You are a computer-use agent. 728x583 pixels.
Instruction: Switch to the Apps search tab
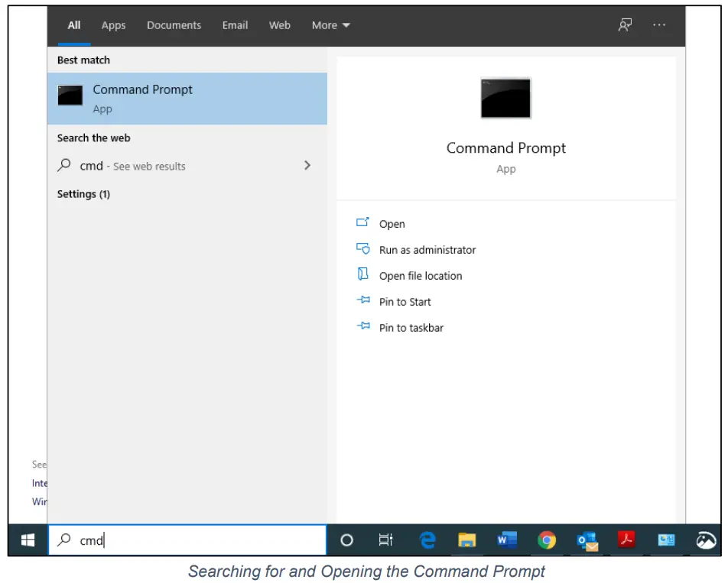tap(113, 25)
